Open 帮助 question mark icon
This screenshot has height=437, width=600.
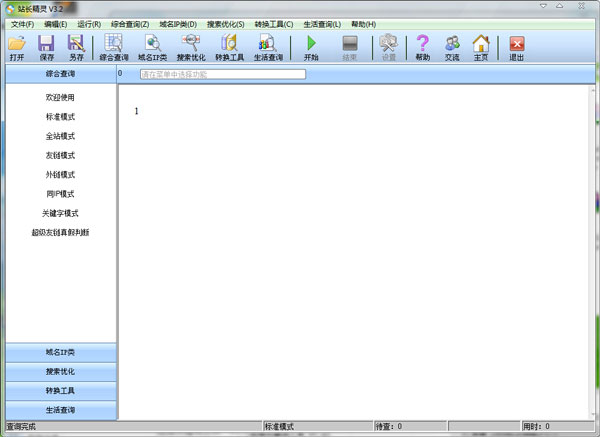click(x=422, y=44)
